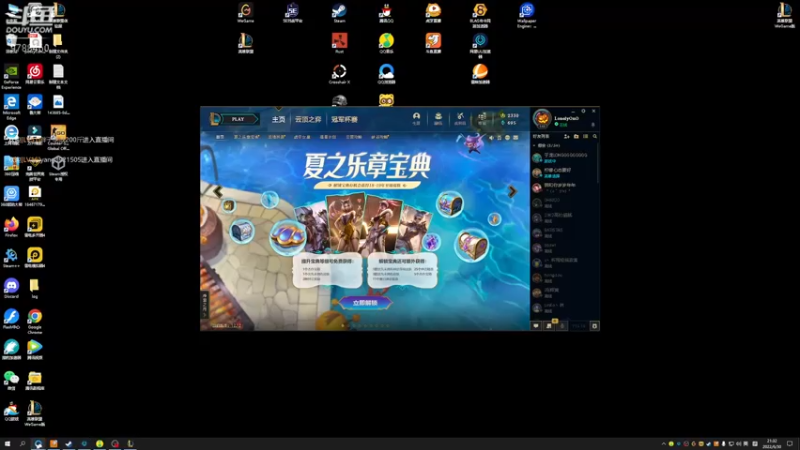Open the 腾讯QQ penguin desktop shortcut

(386, 13)
